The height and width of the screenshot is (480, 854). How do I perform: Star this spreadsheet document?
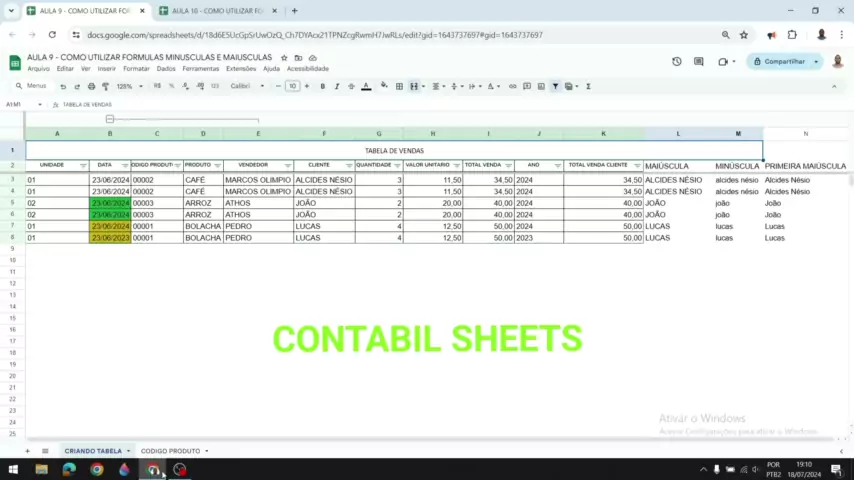pos(284,58)
